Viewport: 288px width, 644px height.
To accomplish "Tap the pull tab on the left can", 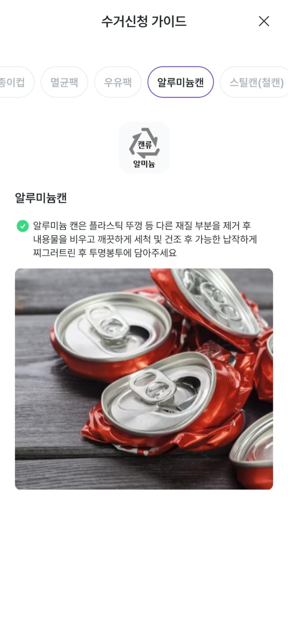I will click(x=107, y=321).
